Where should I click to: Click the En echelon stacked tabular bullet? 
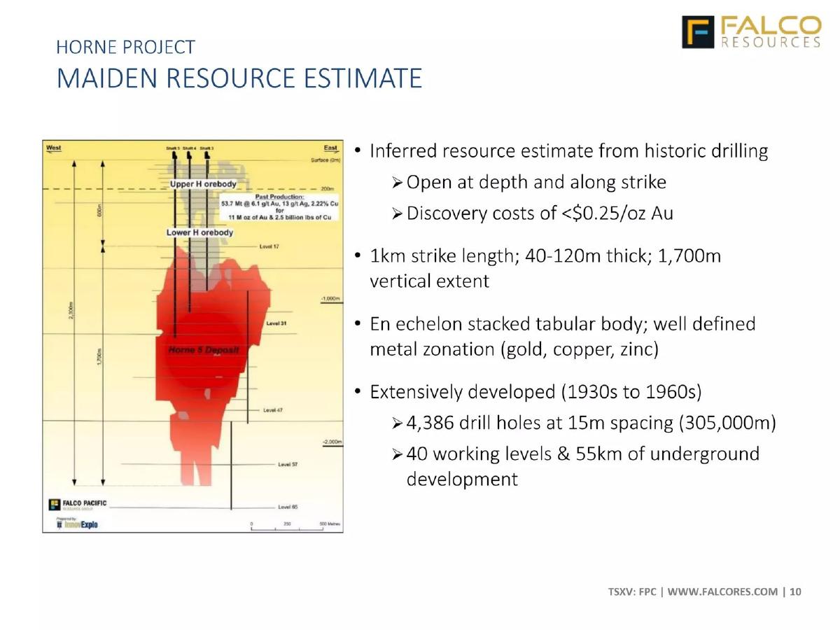562,337
